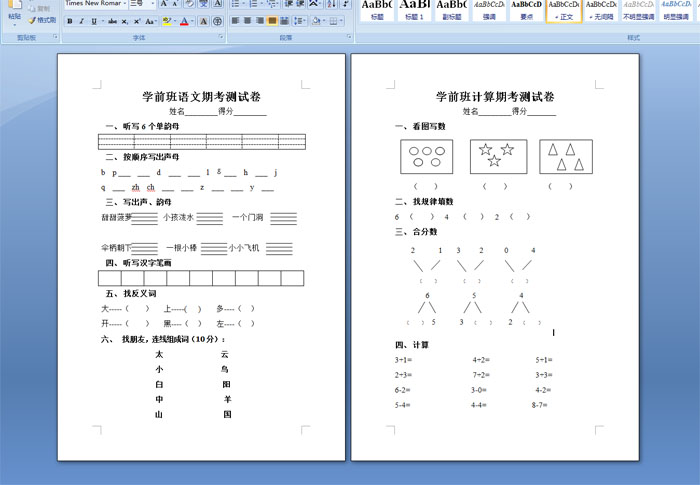The height and width of the screenshot is (485, 700).
Task: Toggle Bold formatting
Action: tap(70, 21)
